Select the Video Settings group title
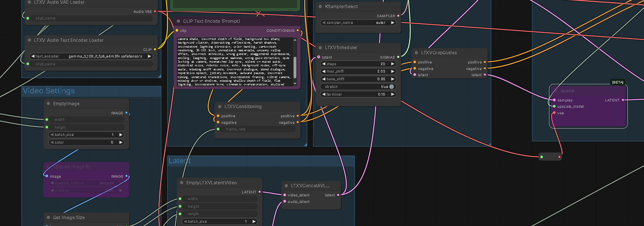This screenshot has width=644, height=226. pyautogui.click(x=49, y=91)
